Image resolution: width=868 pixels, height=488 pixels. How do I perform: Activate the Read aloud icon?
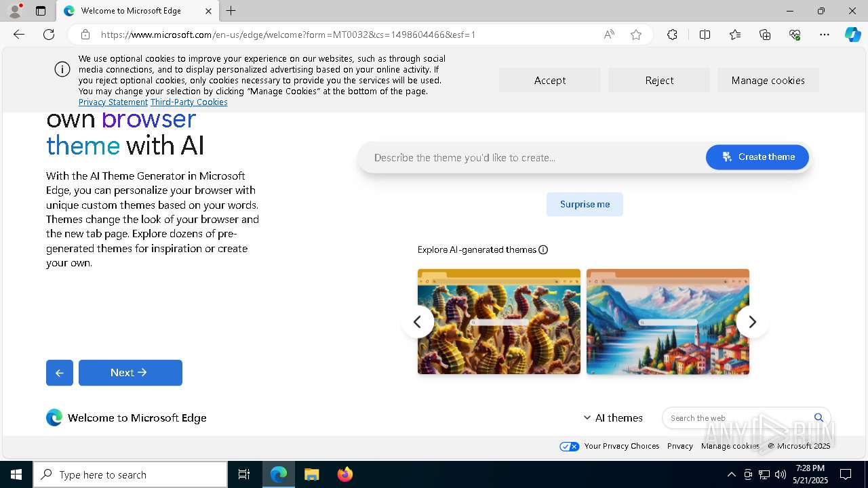[609, 35]
